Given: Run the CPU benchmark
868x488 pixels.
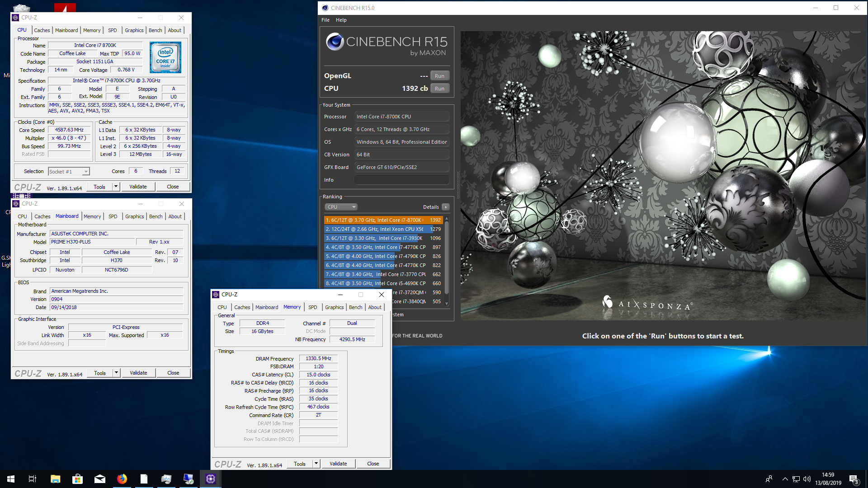Looking at the screenshot, I should click(439, 89).
